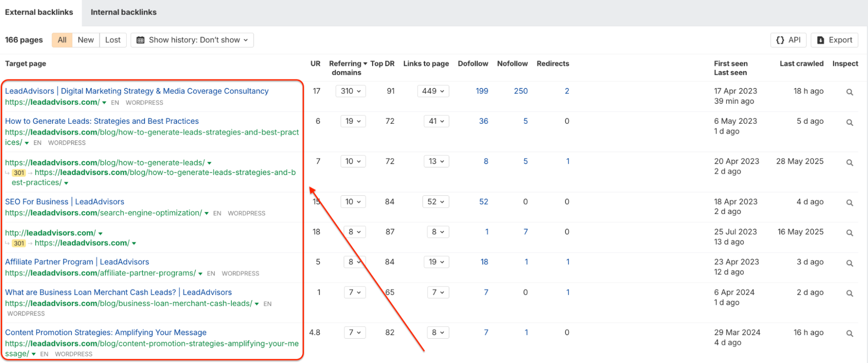Screen dimensions: 868x363
Task: Open the Show history dropdown
Action: tap(192, 40)
